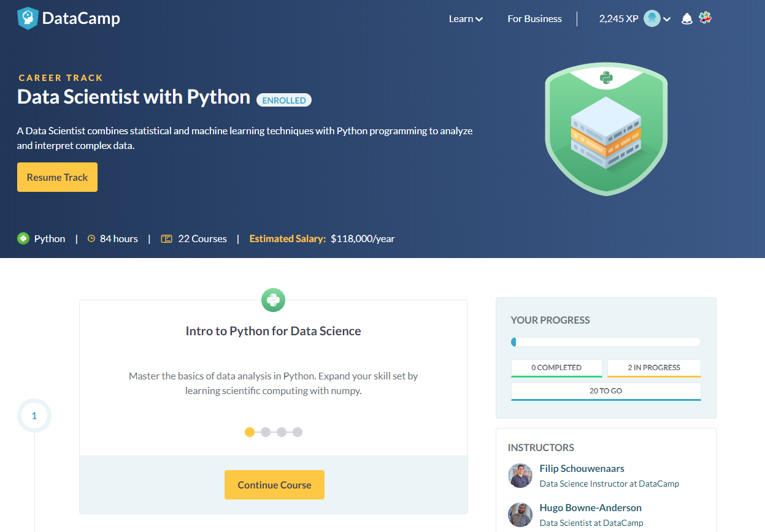
Task: Click the $118,000/year salary value
Action: [363, 239]
